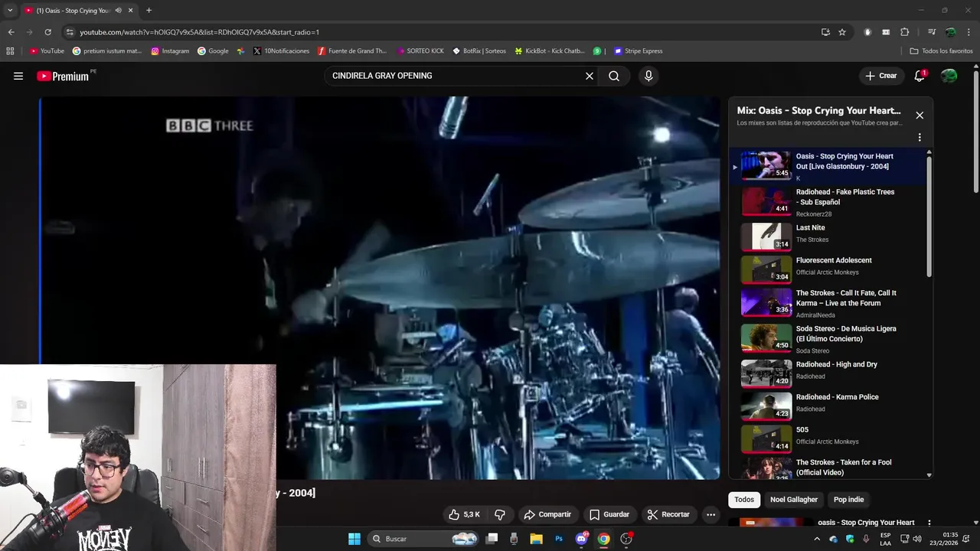
Task: Open Mix playlist three-dot options
Action: [920, 138]
